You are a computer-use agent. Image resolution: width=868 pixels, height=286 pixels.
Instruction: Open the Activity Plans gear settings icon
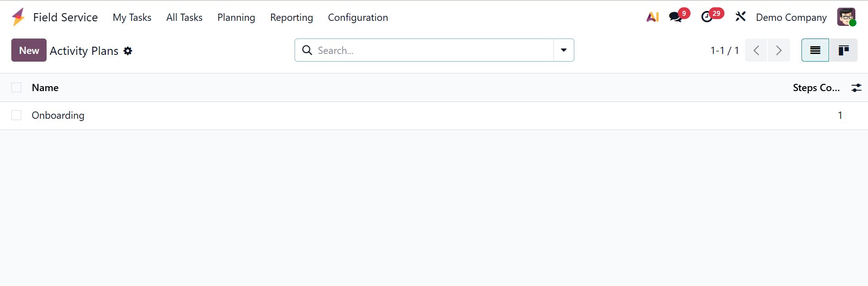(x=128, y=51)
